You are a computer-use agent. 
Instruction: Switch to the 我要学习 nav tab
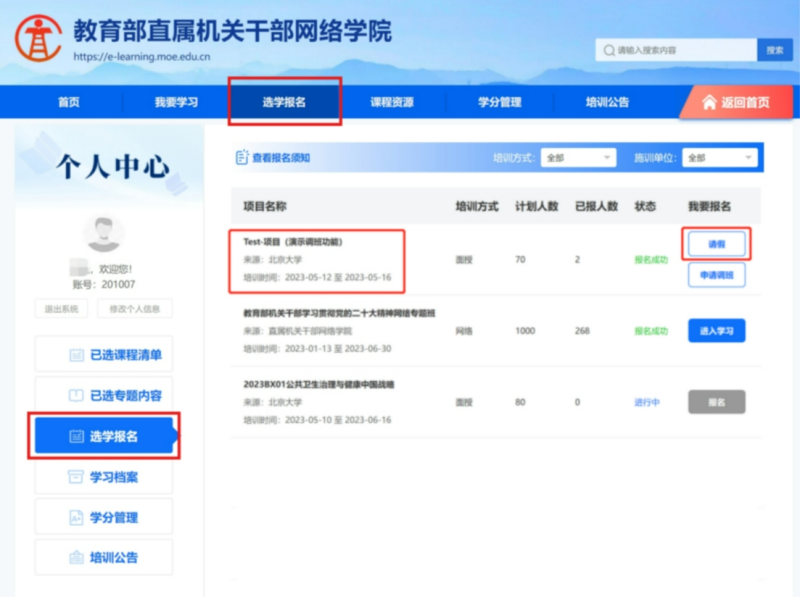176,102
